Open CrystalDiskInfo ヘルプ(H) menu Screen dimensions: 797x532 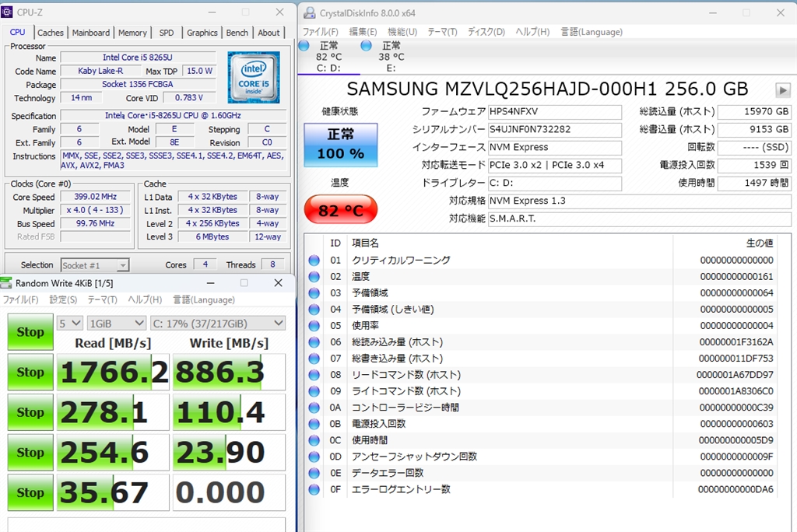click(x=532, y=32)
